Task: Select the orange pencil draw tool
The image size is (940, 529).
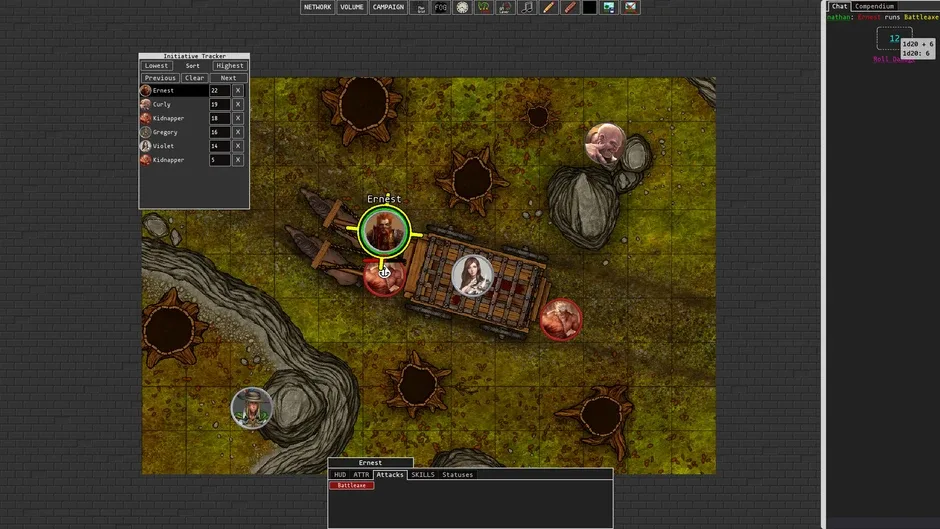Action: coord(548,7)
